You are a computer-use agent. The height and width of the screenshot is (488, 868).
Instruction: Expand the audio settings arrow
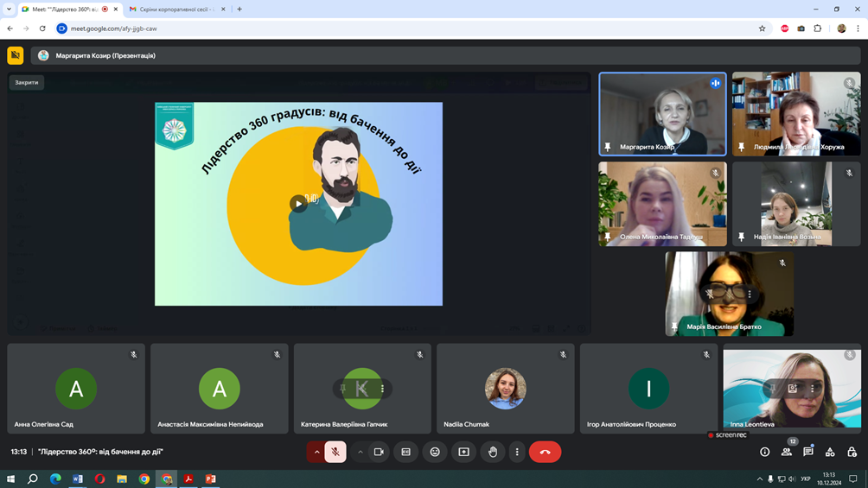click(x=316, y=452)
